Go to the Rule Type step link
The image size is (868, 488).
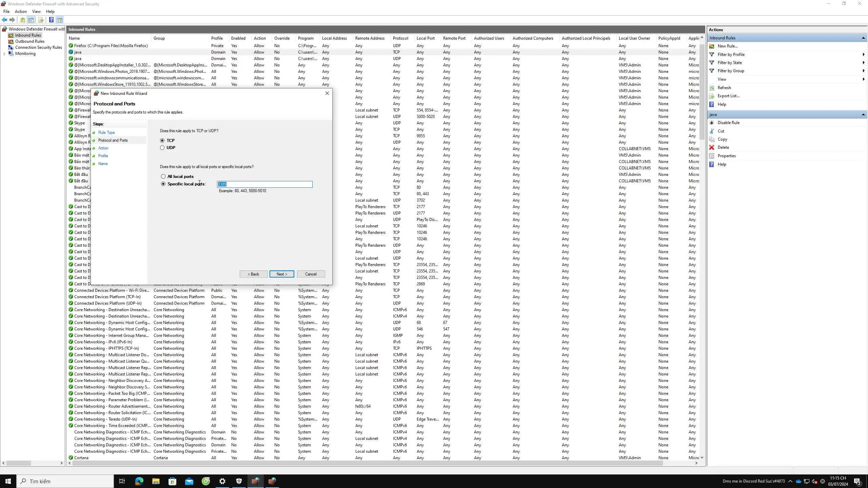tap(106, 133)
